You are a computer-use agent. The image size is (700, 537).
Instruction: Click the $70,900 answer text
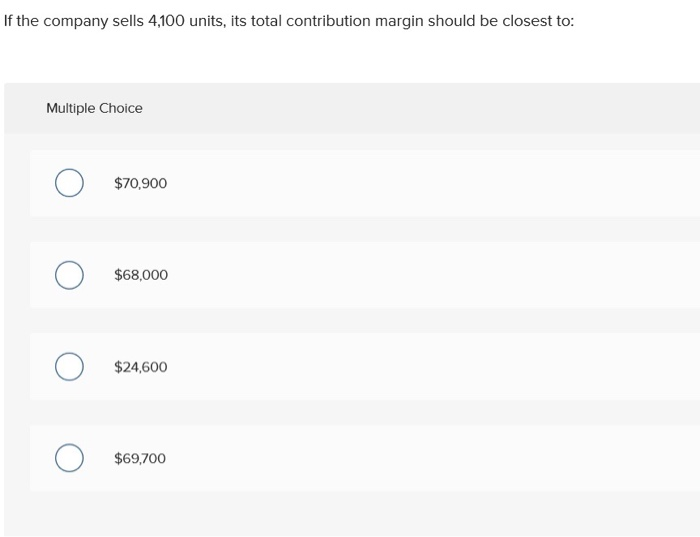click(x=140, y=183)
